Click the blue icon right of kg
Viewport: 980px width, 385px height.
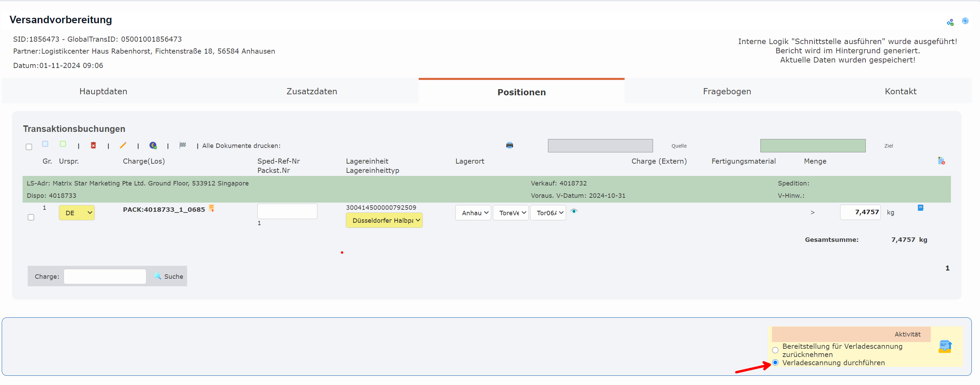click(920, 207)
